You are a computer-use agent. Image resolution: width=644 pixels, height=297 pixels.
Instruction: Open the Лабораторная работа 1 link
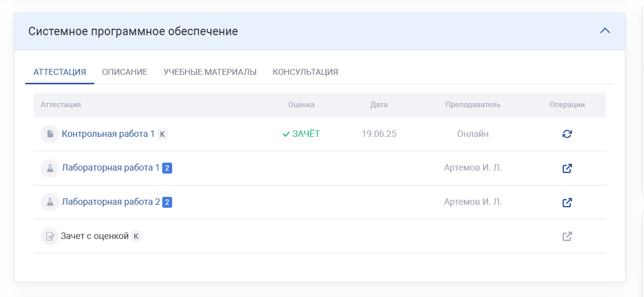coord(111,168)
